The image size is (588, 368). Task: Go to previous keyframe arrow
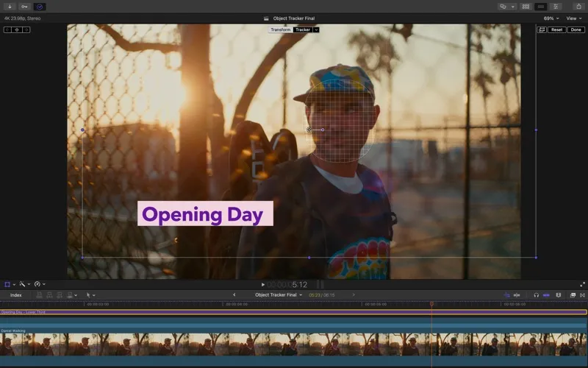(7, 29)
